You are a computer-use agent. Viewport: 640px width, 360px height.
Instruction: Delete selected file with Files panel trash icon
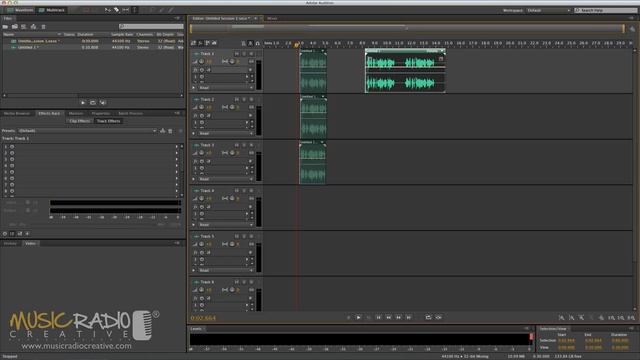pos(43,27)
